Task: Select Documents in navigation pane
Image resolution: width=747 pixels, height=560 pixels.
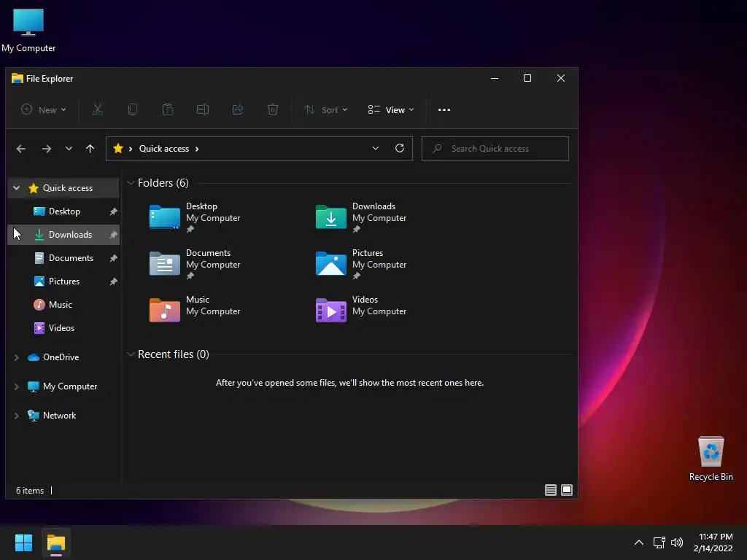Action: point(64,258)
